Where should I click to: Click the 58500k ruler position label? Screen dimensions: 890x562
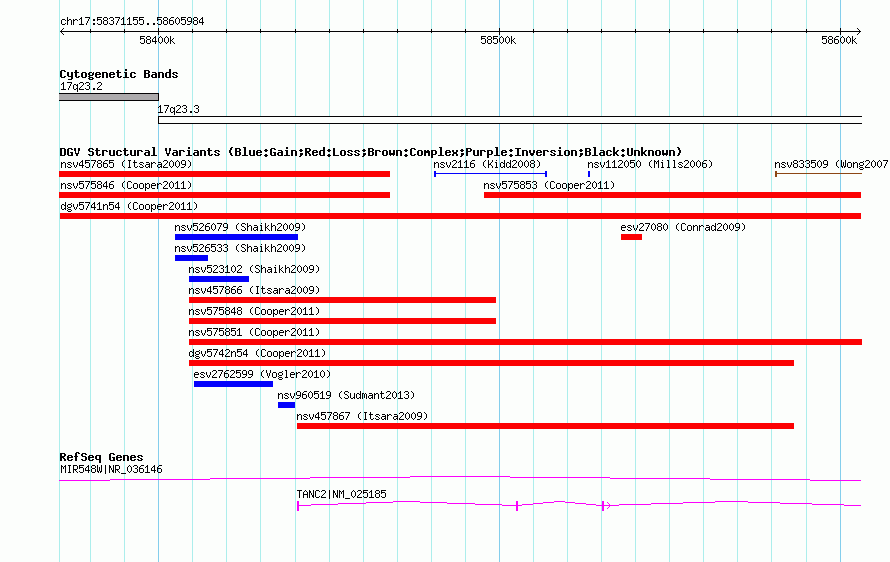(x=498, y=40)
